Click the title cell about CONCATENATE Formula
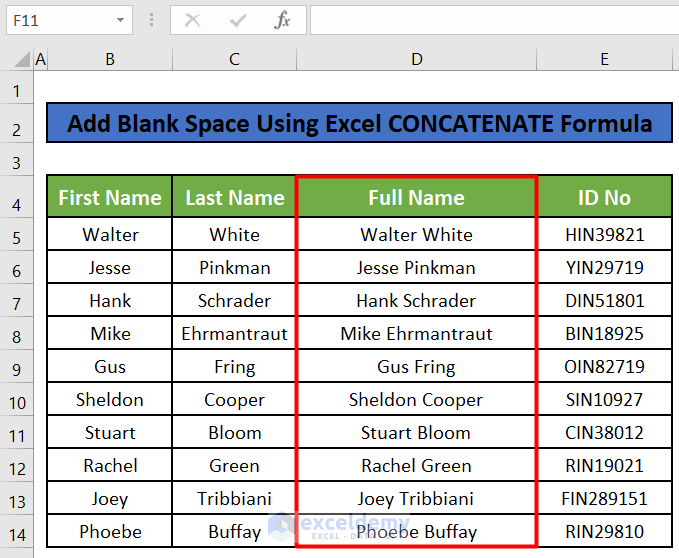The width and height of the screenshot is (679, 558). point(359,123)
